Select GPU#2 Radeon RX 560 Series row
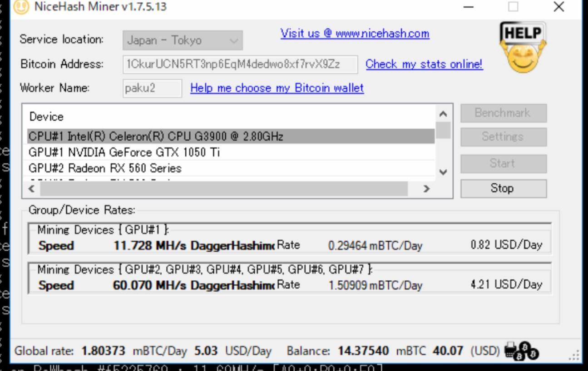 point(231,168)
